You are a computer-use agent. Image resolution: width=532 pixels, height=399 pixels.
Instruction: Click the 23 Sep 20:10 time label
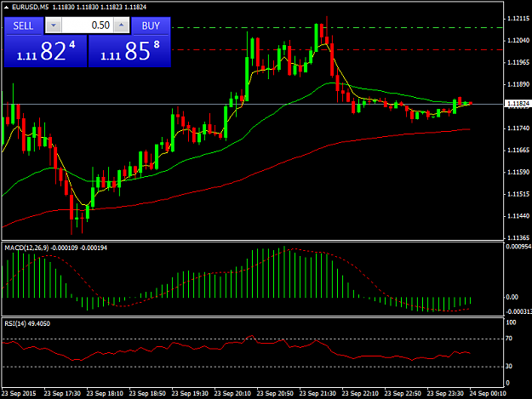coord(232,394)
